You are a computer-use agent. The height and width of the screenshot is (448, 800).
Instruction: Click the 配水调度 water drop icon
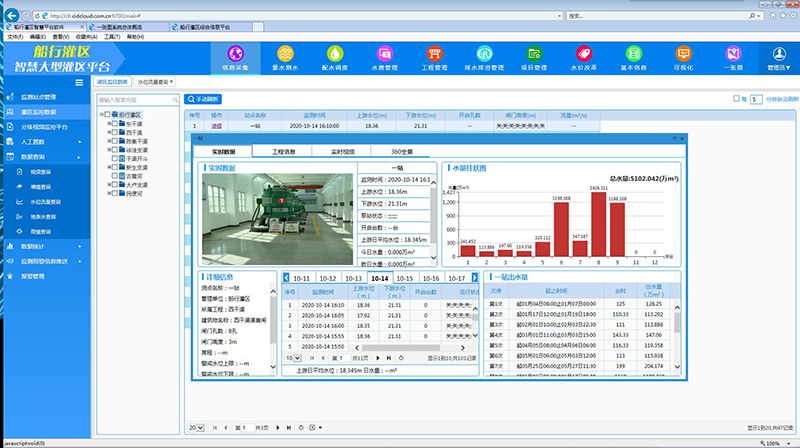[x=336, y=54]
